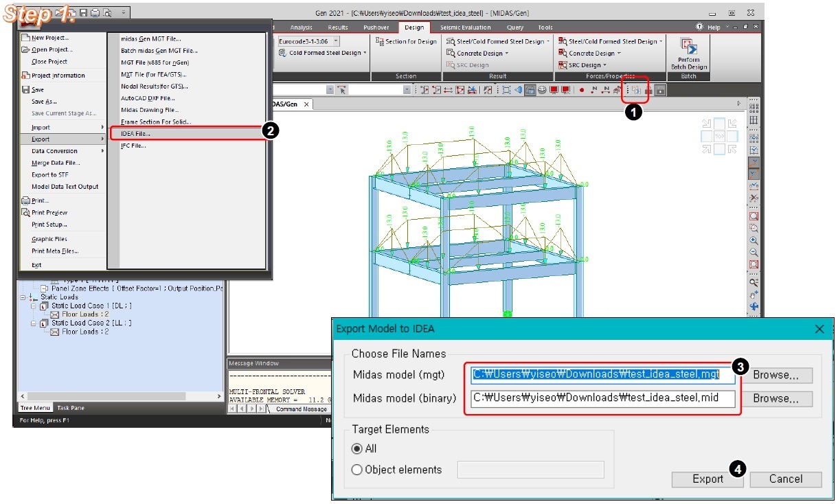Image resolution: width=838 pixels, height=504 pixels.
Task: Open the Query ribbon tab
Action: [x=514, y=27]
